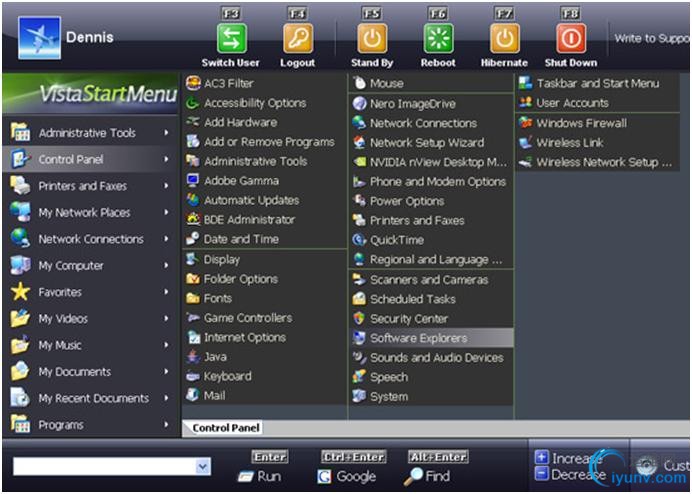Open NVIDIA nView Desktop Manager
This screenshot has height=494, width=692.
432,162
